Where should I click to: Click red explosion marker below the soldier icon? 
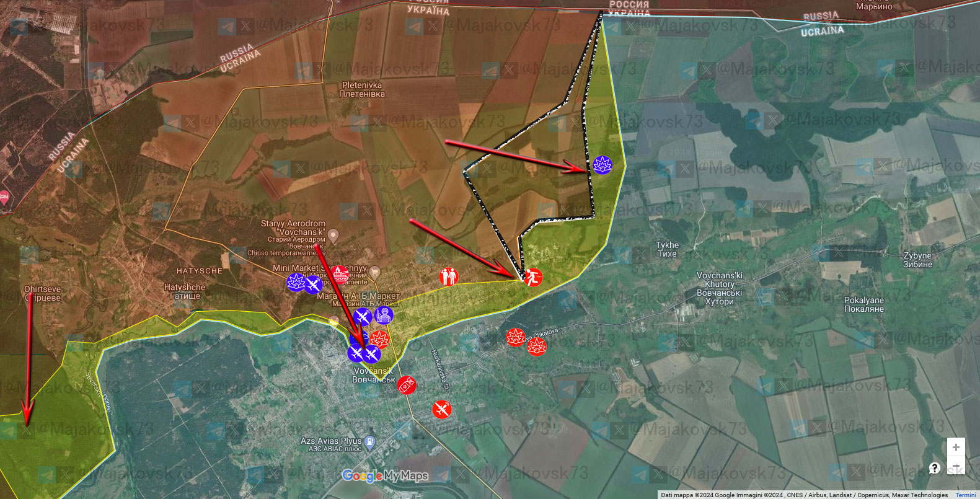coord(379,339)
